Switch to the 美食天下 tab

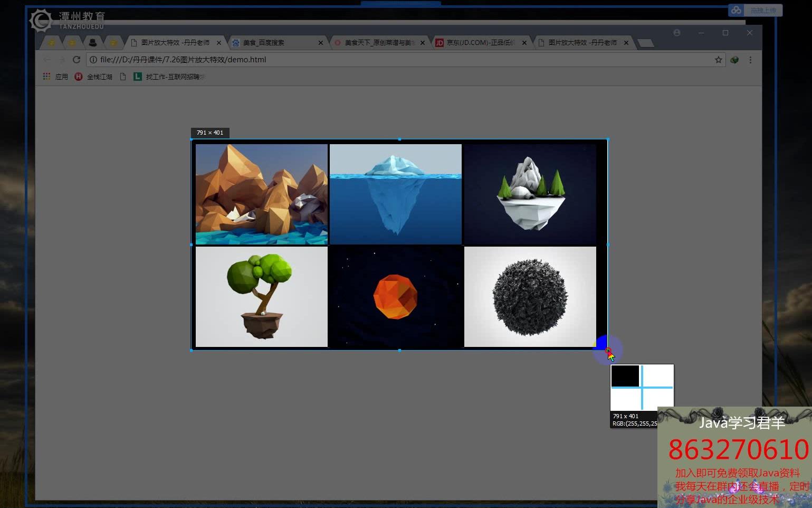378,43
